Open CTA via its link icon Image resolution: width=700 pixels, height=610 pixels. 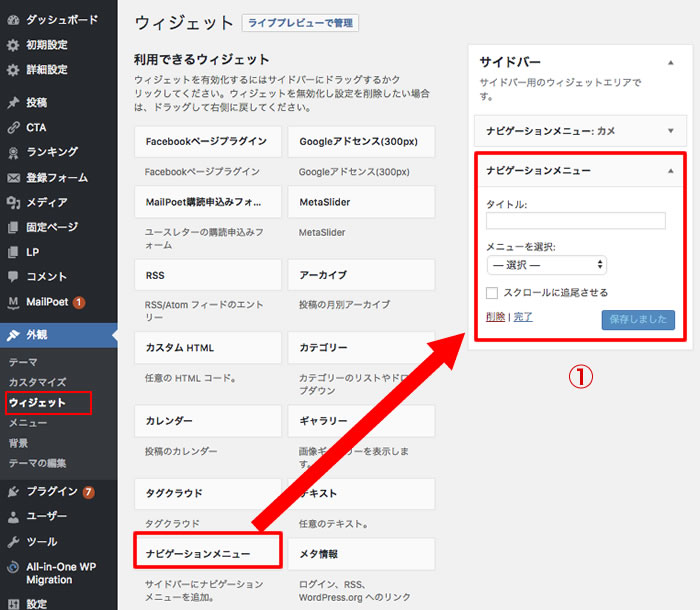[13, 127]
